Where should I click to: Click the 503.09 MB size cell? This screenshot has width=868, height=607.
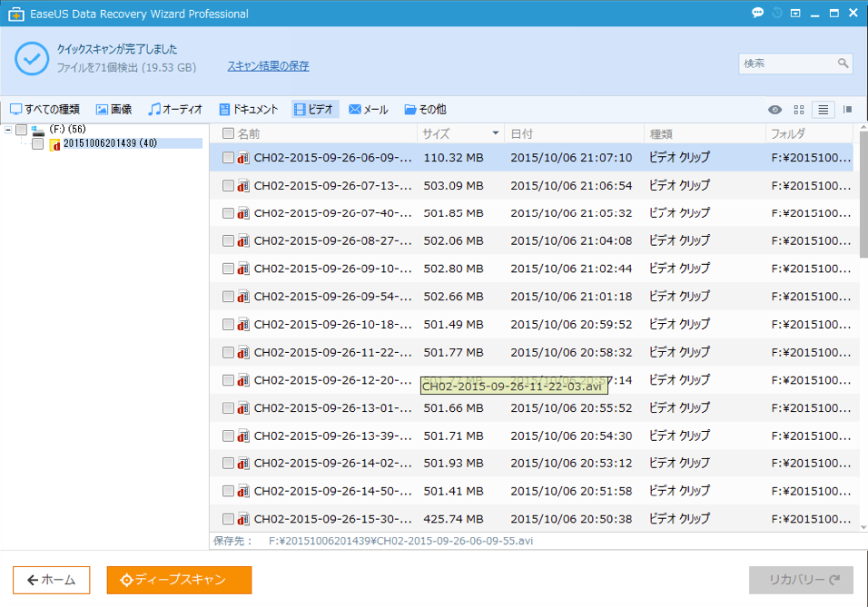[453, 185]
